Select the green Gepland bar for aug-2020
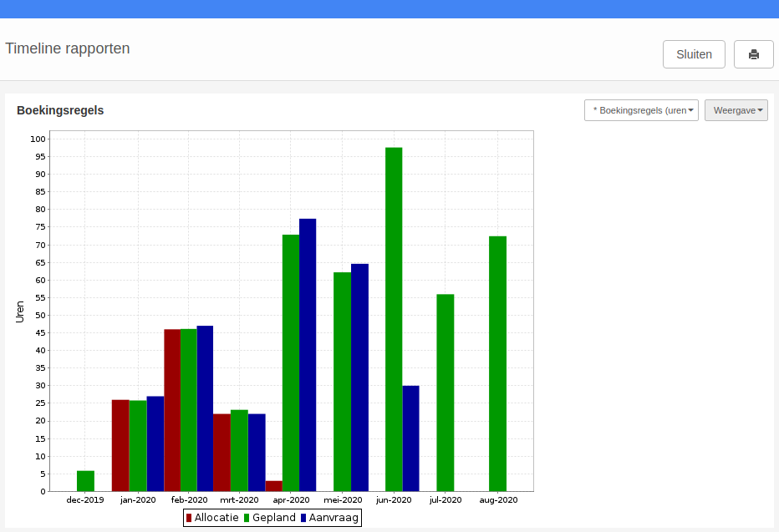This screenshot has height=532, width=779. 498,364
